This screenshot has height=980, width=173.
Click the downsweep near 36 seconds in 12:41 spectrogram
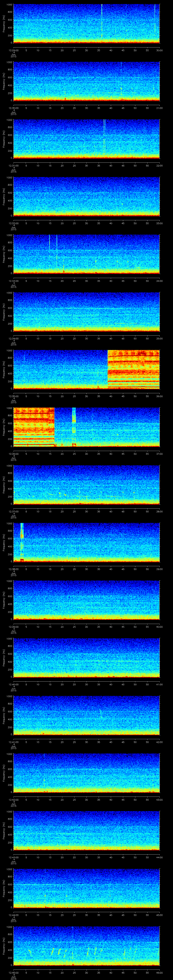(101, 713)
